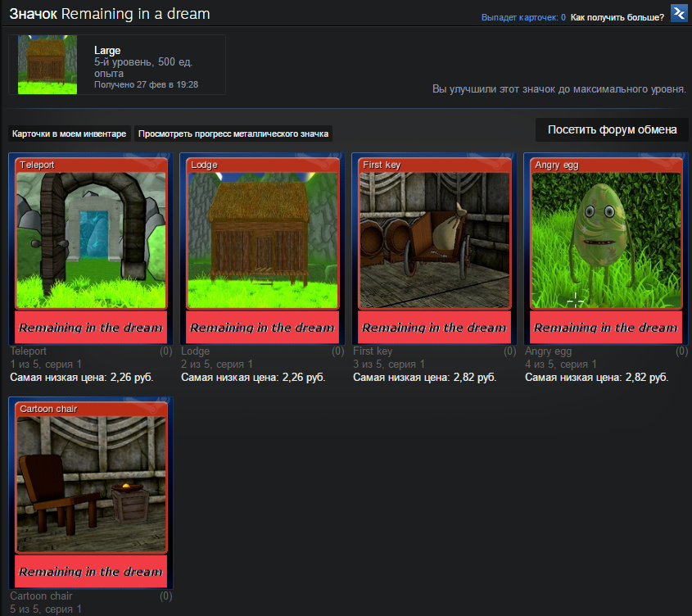The width and height of the screenshot is (692, 616).
Task: Open the Large badge thumbnail image
Action: (47, 65)
